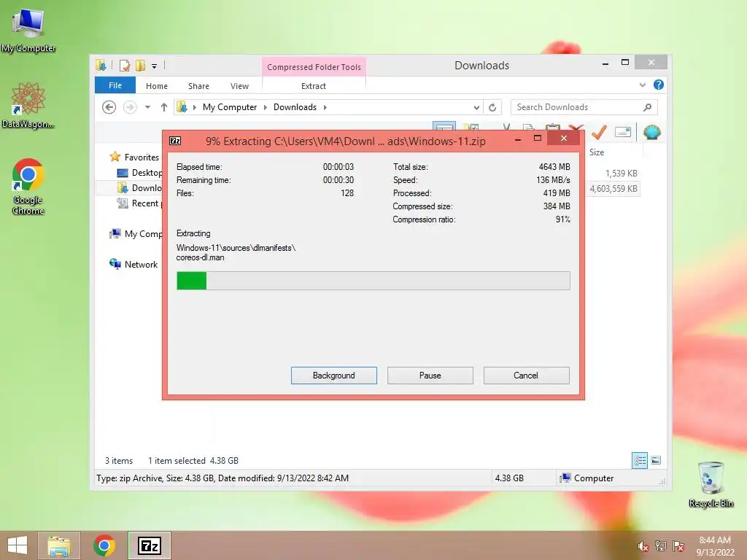Select Favorites in navigation pane

135,157
